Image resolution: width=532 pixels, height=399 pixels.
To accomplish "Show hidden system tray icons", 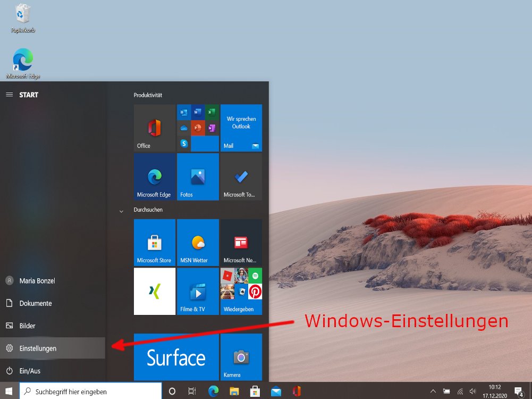I will (x=433, y=392).
